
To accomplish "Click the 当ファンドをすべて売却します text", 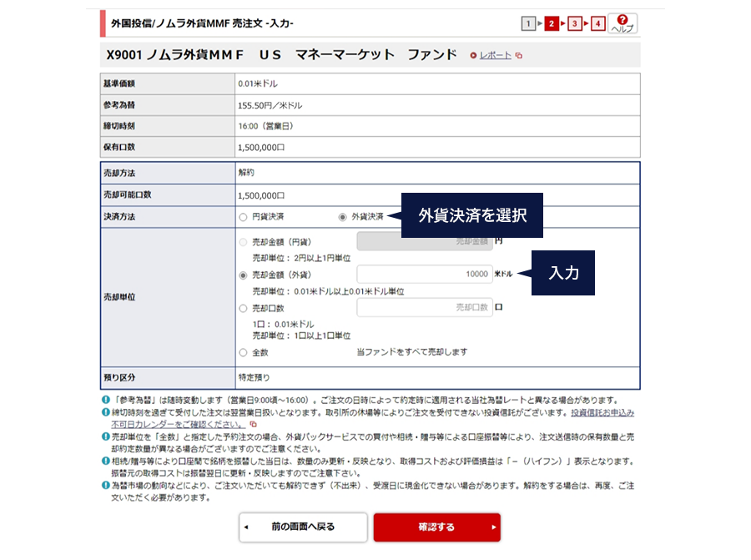I will click(x=412, y=352).
